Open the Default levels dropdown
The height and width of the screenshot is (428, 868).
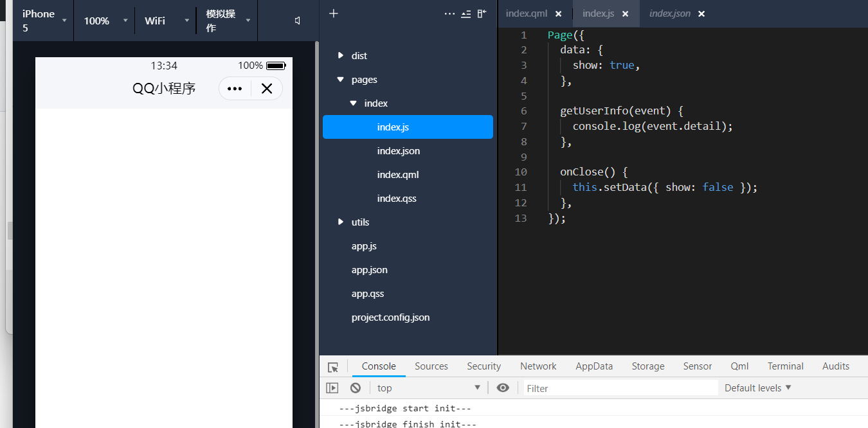(x=758, y=388)
